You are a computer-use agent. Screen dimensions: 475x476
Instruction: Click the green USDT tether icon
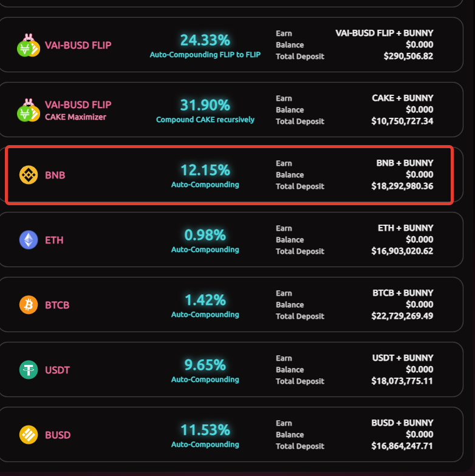[29, 370]
